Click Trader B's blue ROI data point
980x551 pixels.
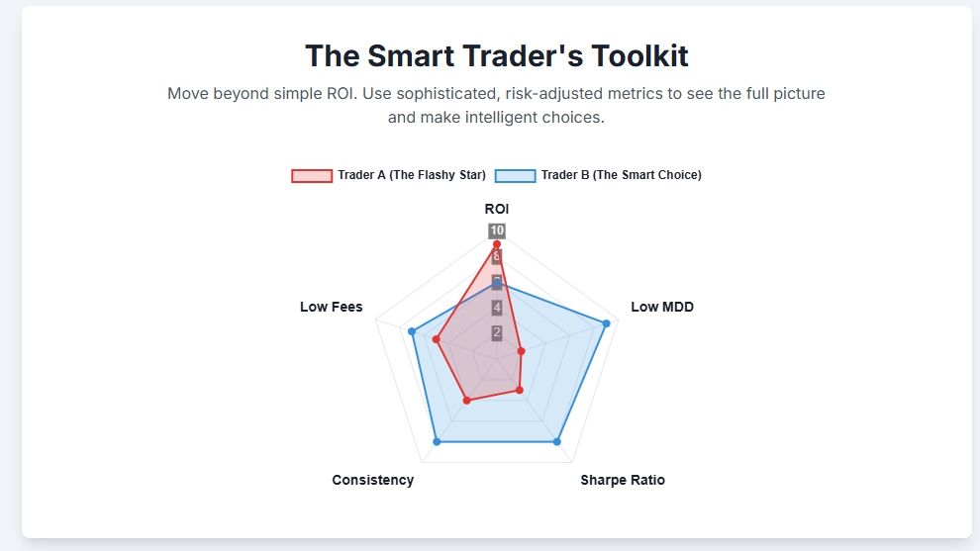click(497, 283)
